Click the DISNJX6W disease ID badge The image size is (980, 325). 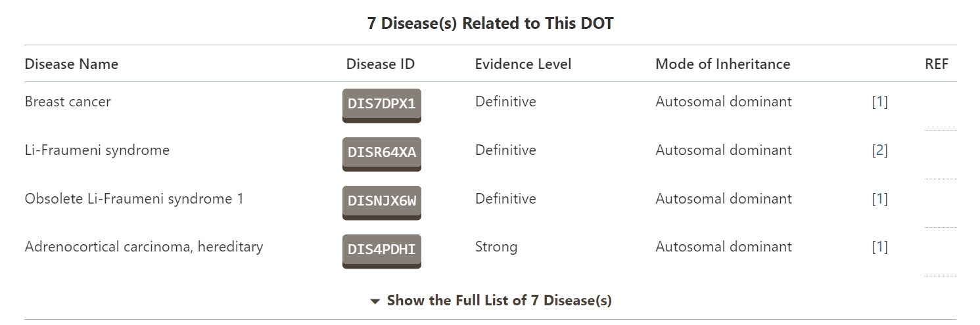pyautogui.click(x=381, y=202)
